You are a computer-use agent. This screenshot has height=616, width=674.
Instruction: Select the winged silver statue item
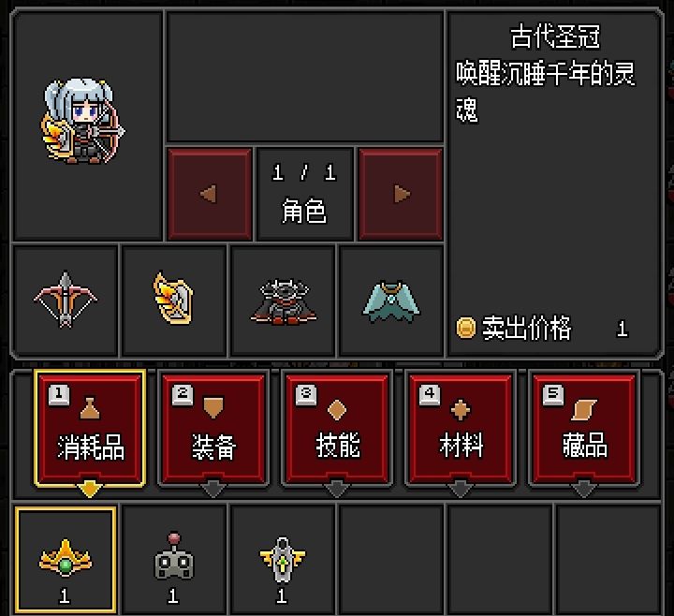[x=283, y=560]
